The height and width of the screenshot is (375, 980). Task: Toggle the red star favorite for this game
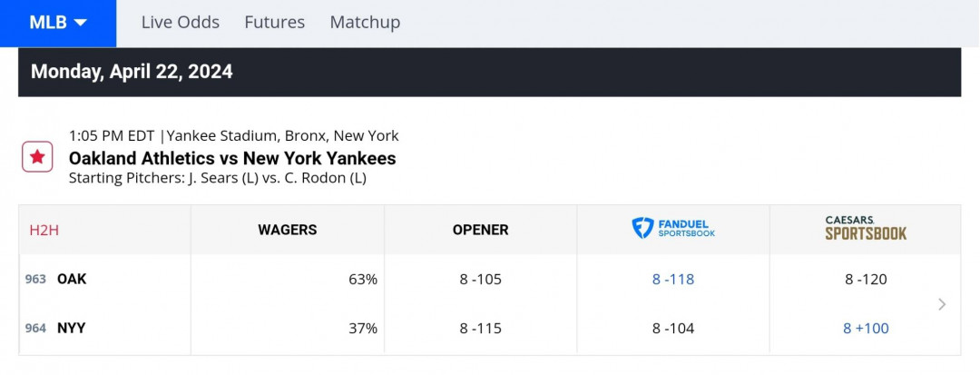pos(37,156)
